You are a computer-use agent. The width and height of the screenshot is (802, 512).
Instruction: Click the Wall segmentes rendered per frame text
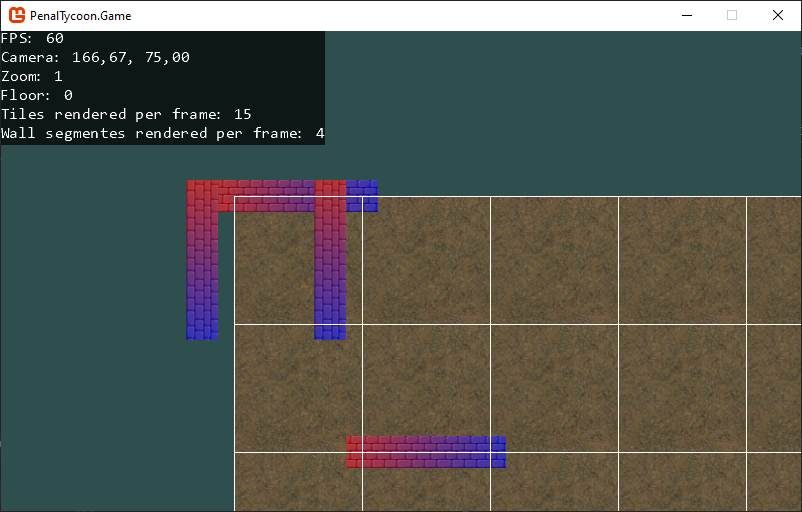[163, 133]
